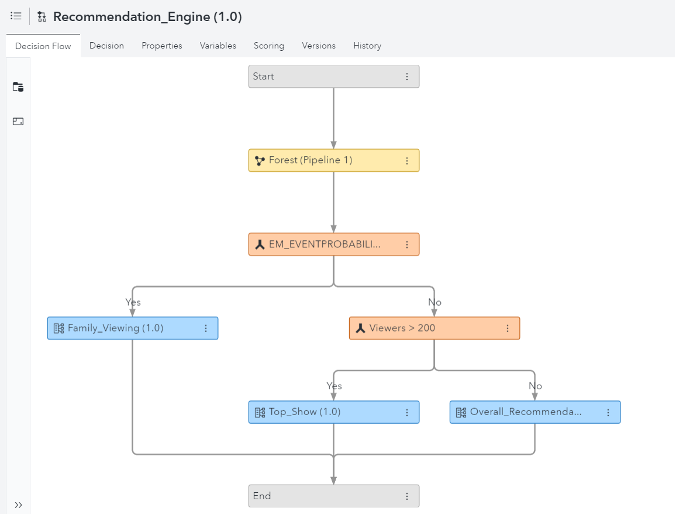Click the Family_Viewing rule set icon
The height and width of the screenshot is (514, 675).
59,328
